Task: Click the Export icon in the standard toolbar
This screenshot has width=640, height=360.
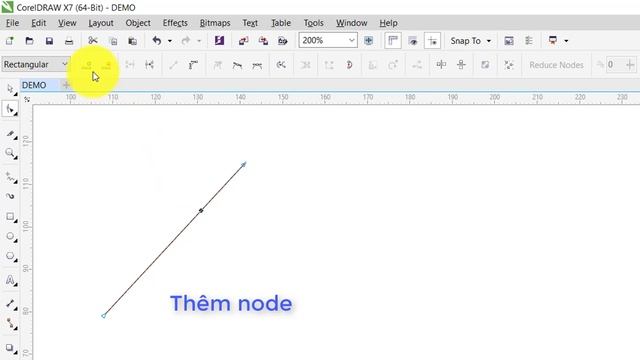Action: [x=263, y=41]
